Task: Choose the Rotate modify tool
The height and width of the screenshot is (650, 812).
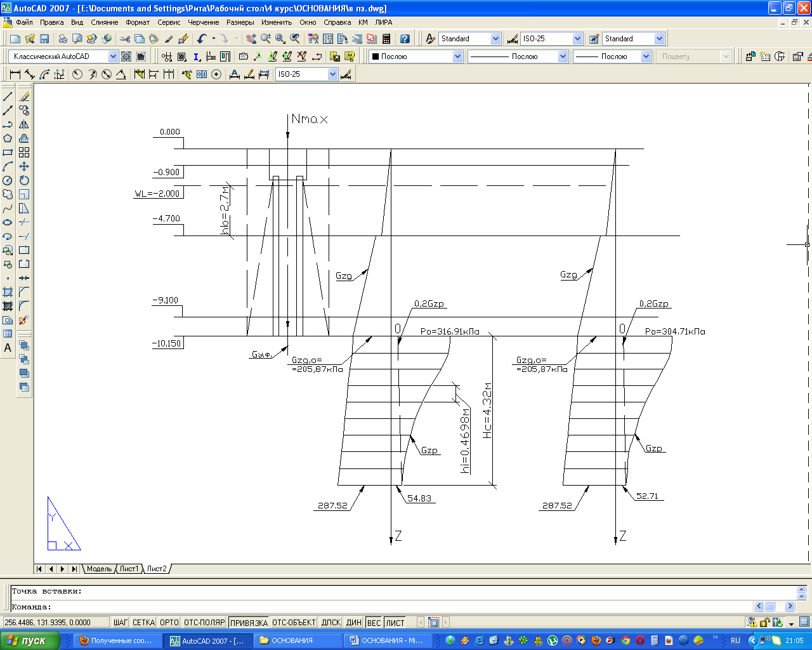Action: (x=24, y=180)
